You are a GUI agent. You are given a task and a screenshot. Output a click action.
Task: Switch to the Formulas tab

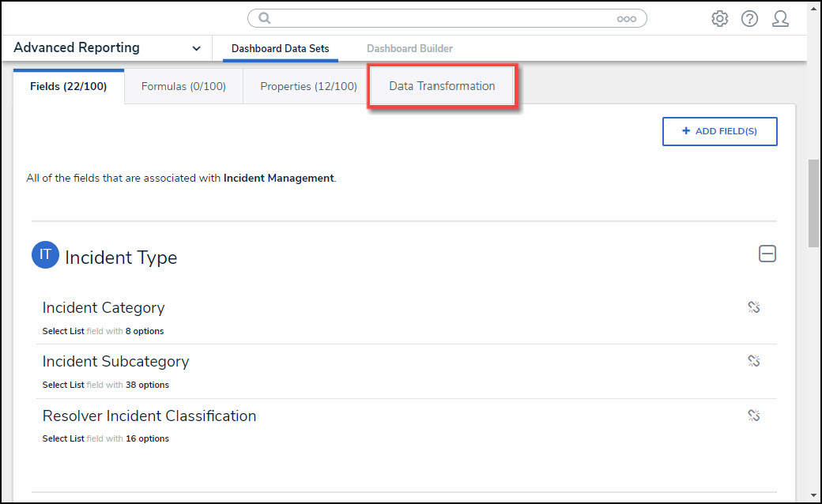[x=183, y=87]
